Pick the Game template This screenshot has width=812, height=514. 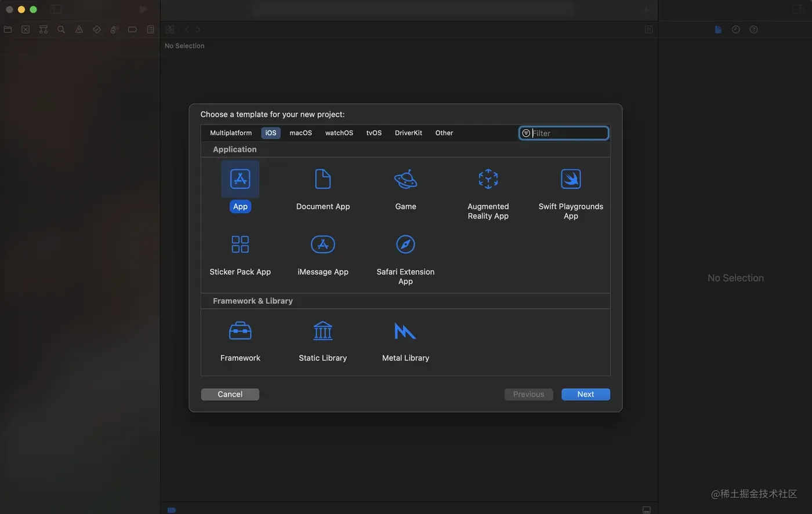405,187
